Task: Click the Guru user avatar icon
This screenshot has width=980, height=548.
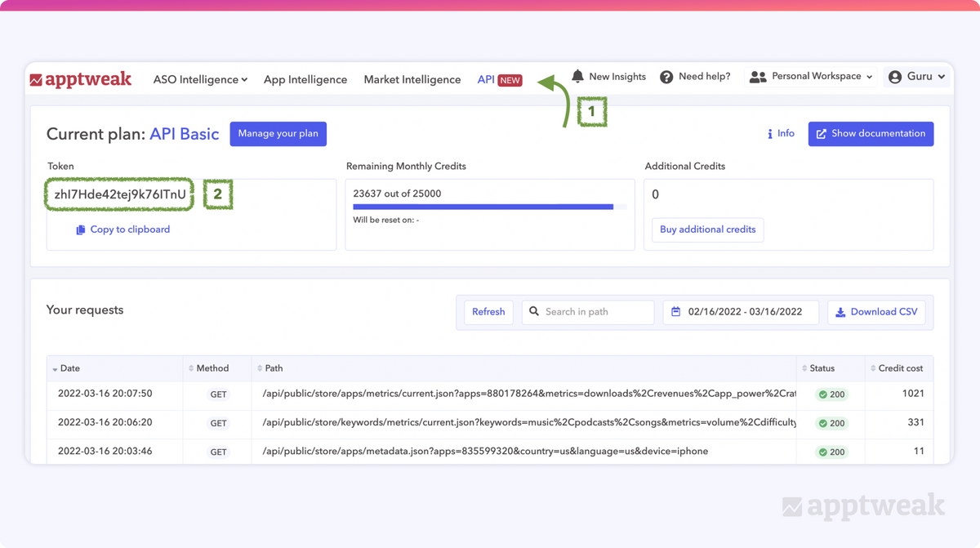Action: click(x=895, y=77)
